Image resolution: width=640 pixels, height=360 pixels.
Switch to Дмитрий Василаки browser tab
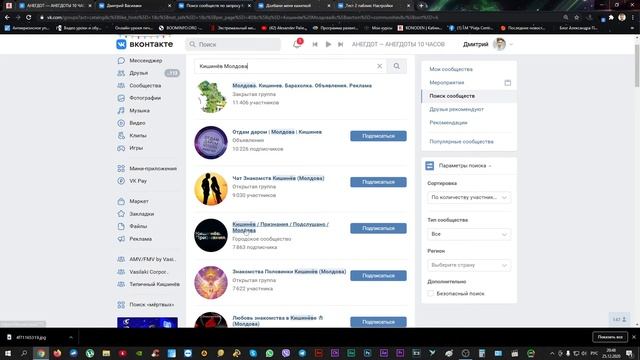coord(134,6)
